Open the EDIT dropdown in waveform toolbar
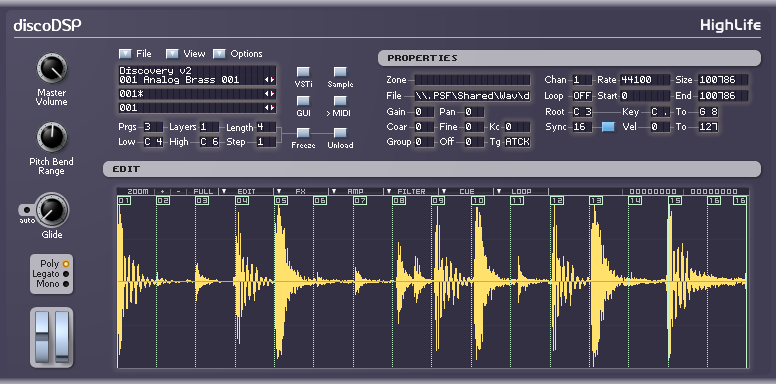The image size is (776, 384). tap(246, 191)
